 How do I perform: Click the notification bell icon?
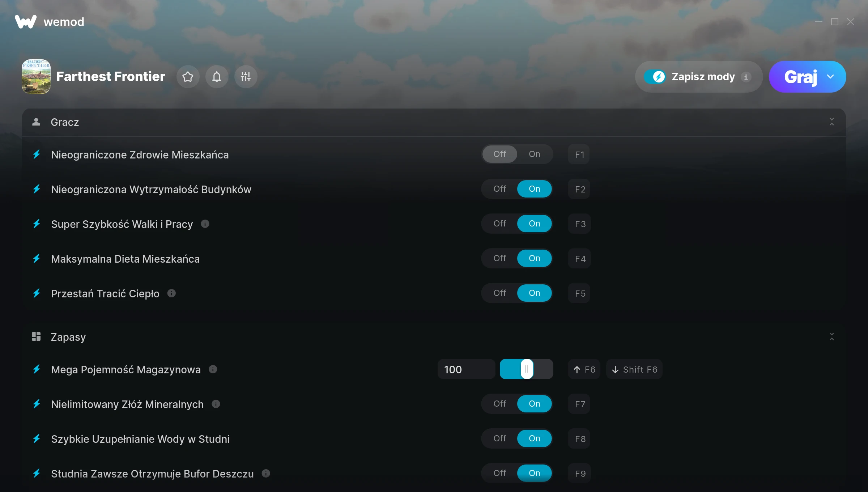(217, 77)
